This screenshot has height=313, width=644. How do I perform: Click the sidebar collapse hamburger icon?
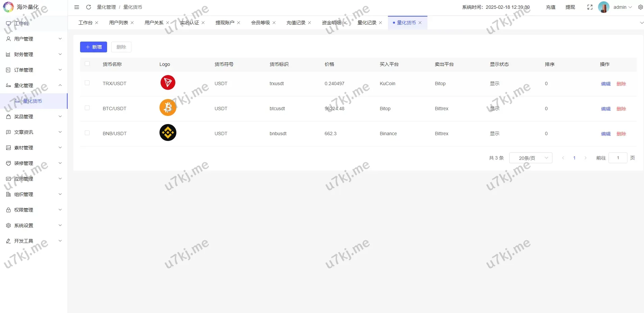tap(77, 7)
